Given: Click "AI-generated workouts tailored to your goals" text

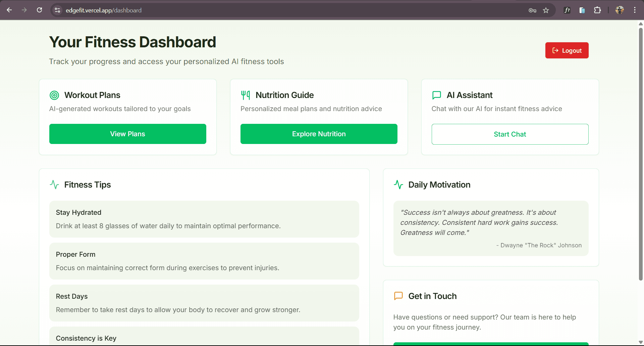Looking at the screenshot, I should 120,109.
